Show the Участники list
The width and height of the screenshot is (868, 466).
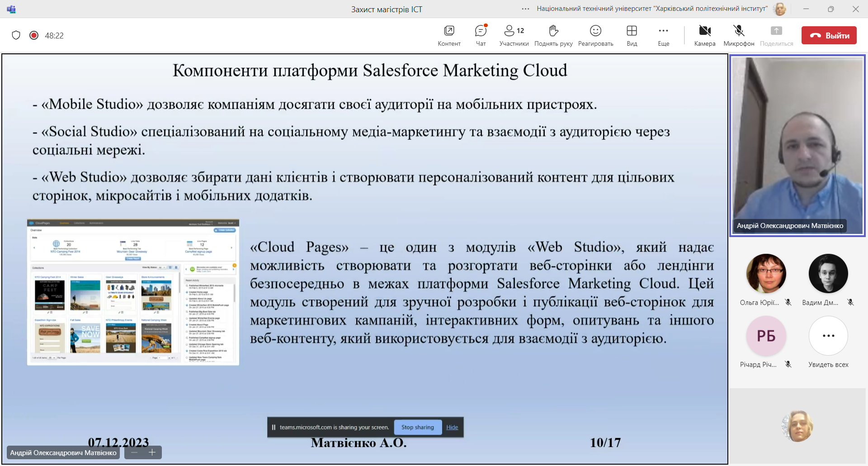click(x=514, y=35)
